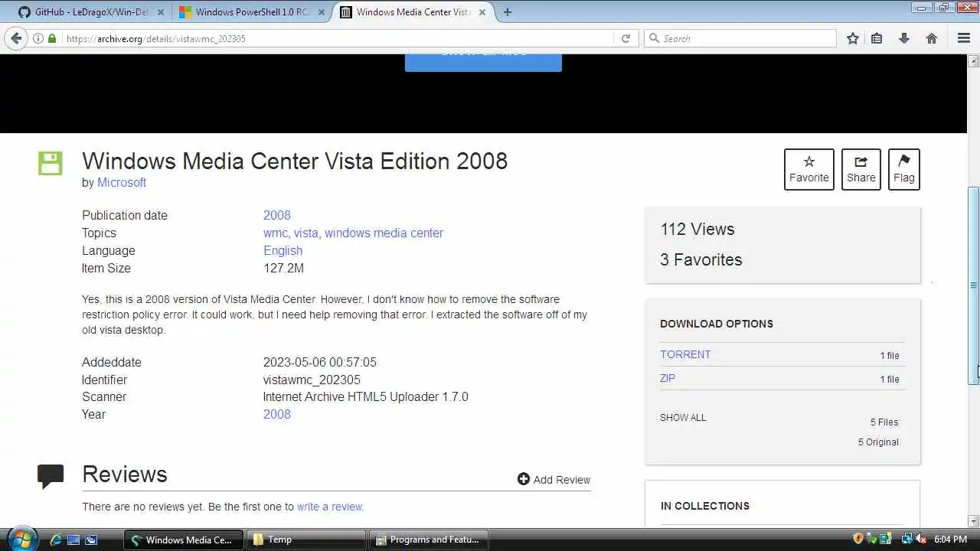This screenshot has height=551, width=980.
Task: Show all download files
Action: 683,417
